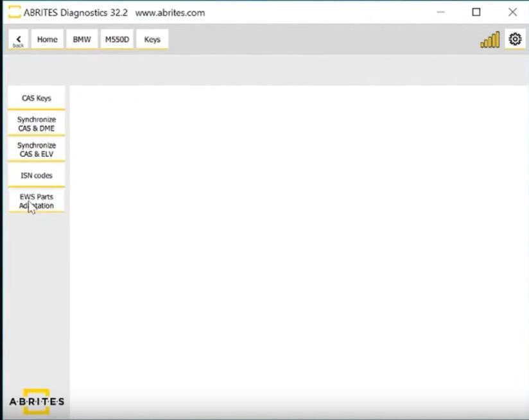This screenshot has width=529, height=420.
Task: Close the Abrites Diagnostics window
Action: (512, 12)
